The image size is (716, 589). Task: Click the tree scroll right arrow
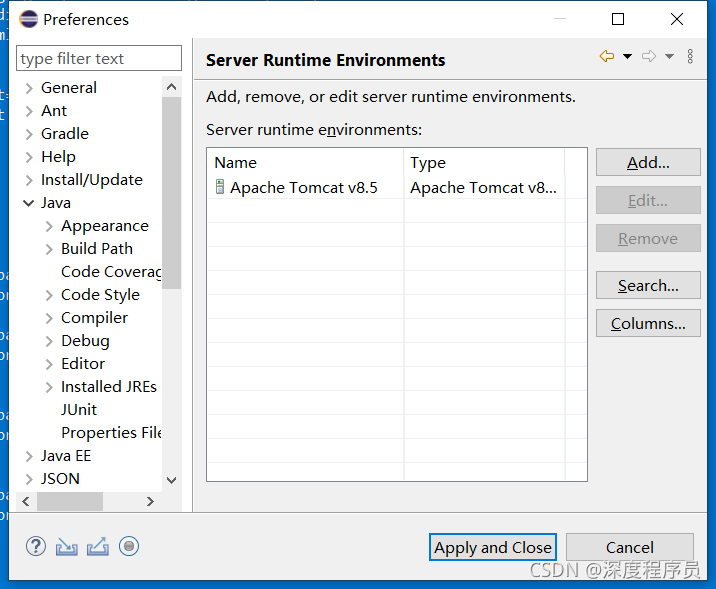150,501
